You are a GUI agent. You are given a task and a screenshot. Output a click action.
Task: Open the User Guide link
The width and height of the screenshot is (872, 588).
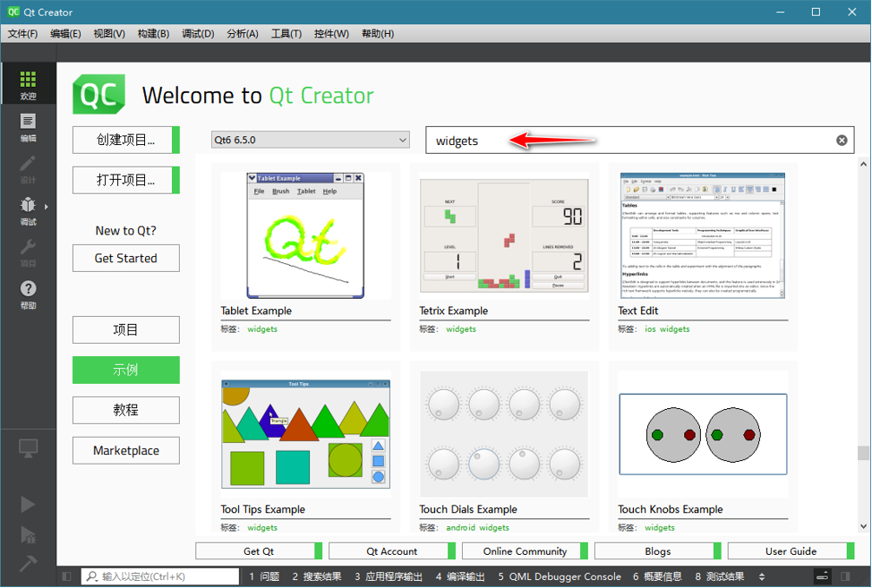click(791, 551)
